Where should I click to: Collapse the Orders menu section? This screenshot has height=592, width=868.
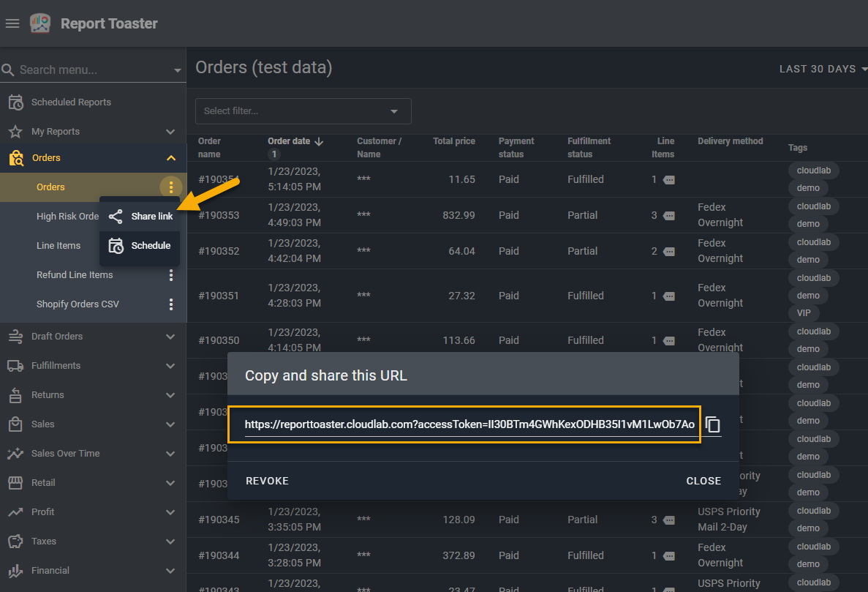[x=170, y=158]
